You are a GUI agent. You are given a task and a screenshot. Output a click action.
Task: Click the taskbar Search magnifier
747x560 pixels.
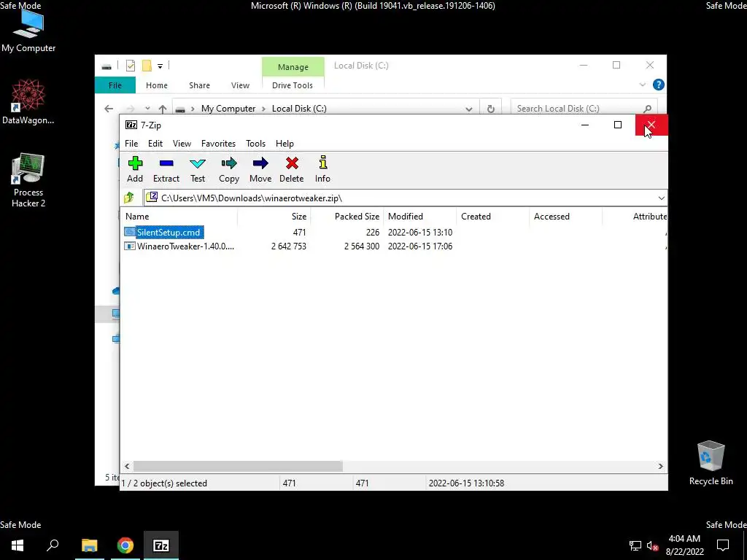click(x=53, y=545)
